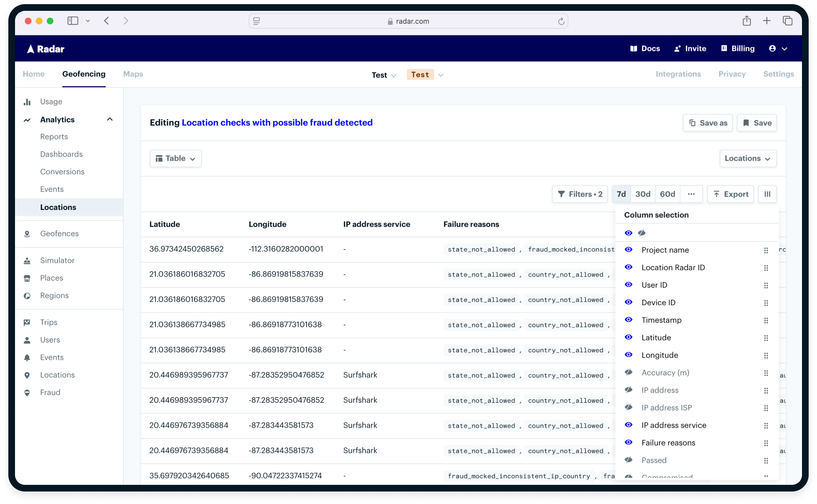Open the Table view dropdown

pyautogui.click(x=175, y=158)
